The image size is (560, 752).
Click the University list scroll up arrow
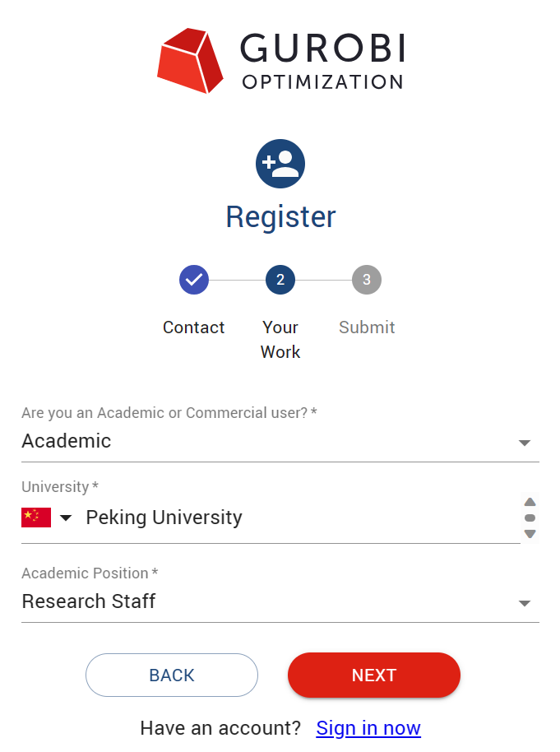530,502
